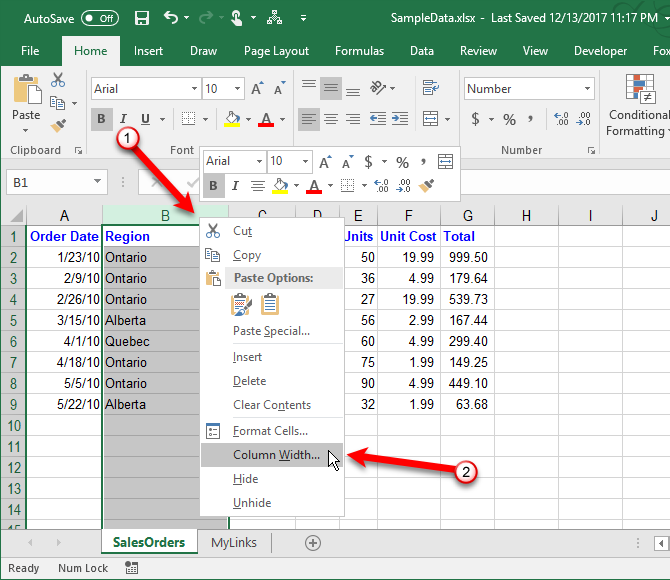670x580 pixels.
Task: Click Percent Style in Number group
Action: pyautogui.click(x=509, y=120)
